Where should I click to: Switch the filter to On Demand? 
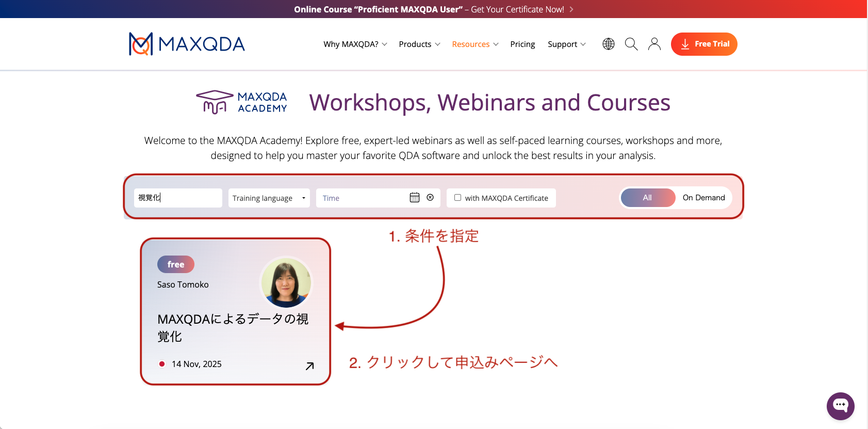(703, 198)
